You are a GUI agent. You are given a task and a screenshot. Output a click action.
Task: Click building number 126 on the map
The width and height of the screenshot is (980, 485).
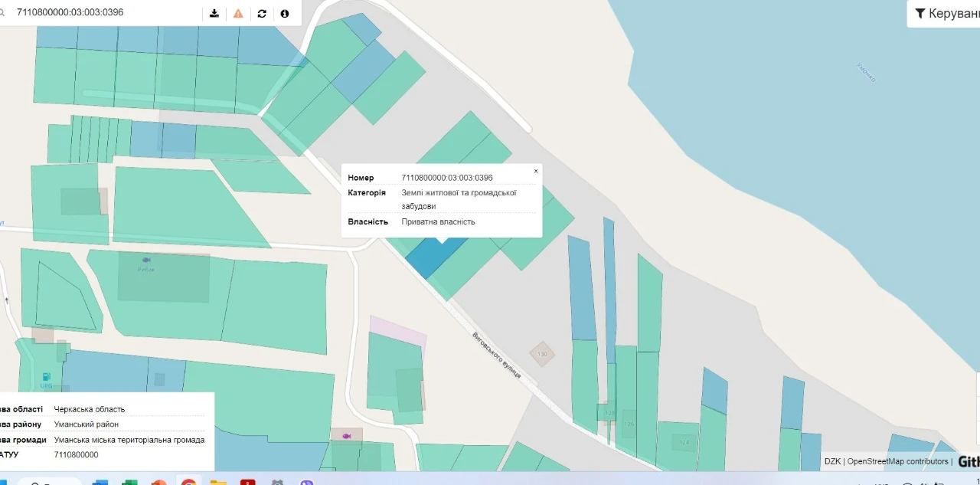pos(629,424)
